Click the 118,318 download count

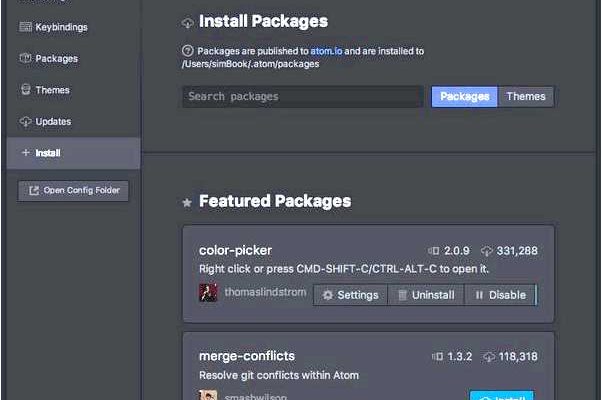[518, 357]
